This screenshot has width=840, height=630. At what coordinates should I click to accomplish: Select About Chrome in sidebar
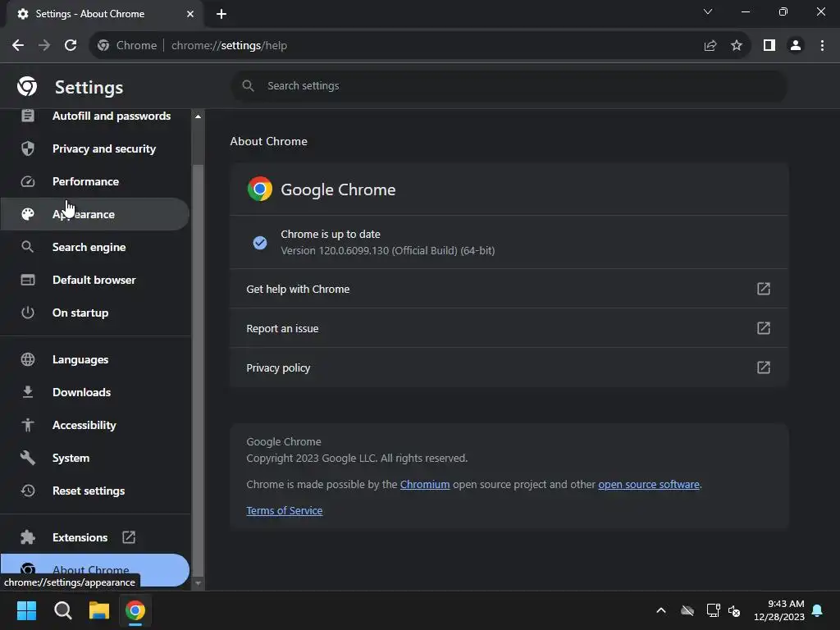(x=95, y=570)
